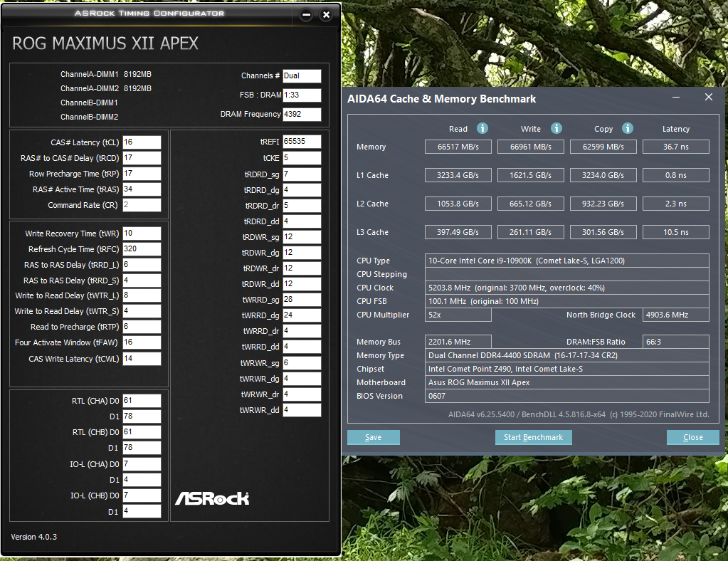Click the ChannelA-DIMM2 8192MB entry

pos(106,88)
